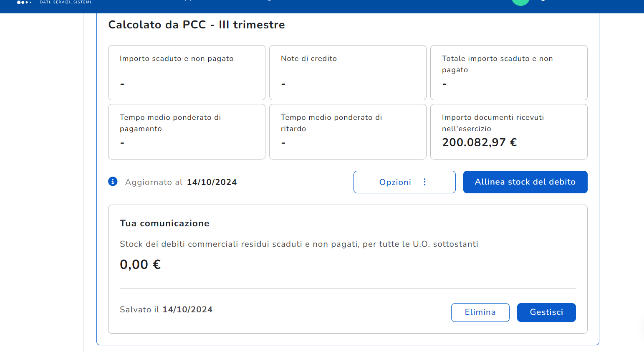Click the Calcolato da PCC - III trimestre heading
The width and height of the screenshot is (644, 352).
coord(197,25)
